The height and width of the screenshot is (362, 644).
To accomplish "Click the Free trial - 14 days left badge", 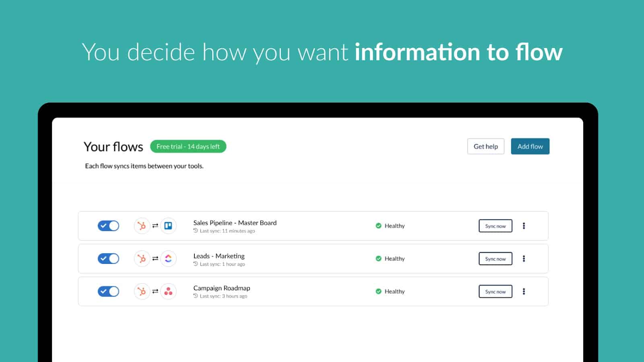I will (188, 146).
